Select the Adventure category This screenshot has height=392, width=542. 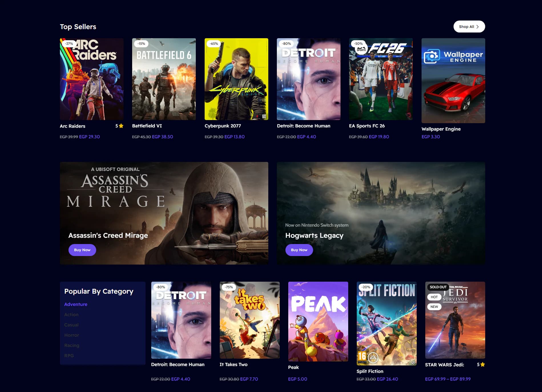click(x=76, y=304)
